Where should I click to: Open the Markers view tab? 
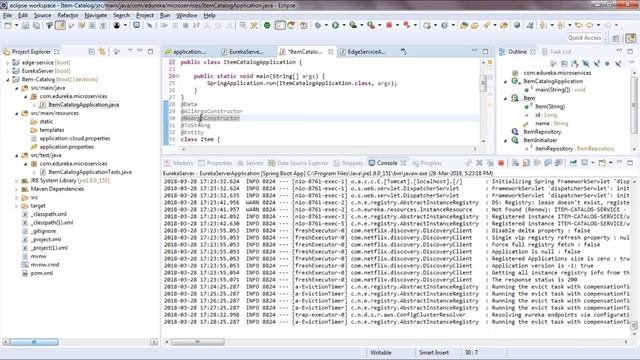(179, 163)
